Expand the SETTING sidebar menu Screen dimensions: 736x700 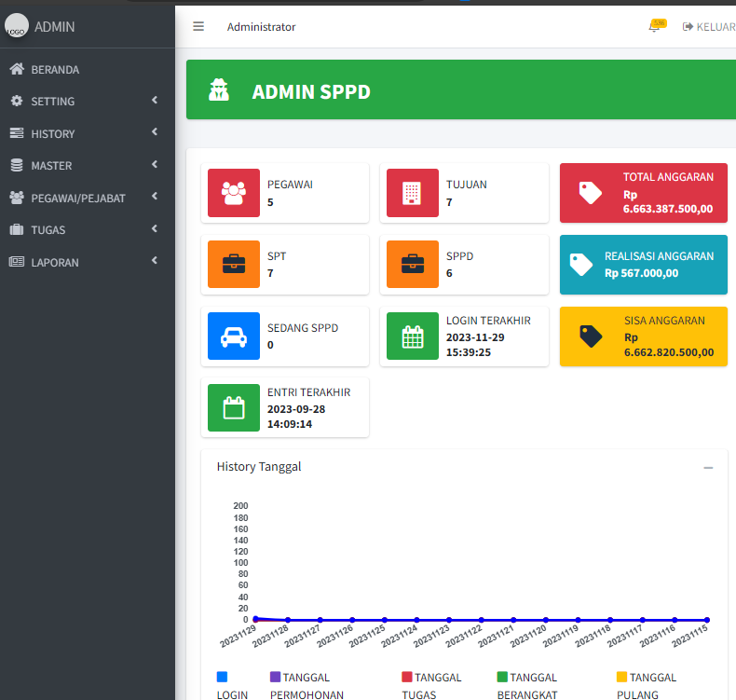[88, 101]
